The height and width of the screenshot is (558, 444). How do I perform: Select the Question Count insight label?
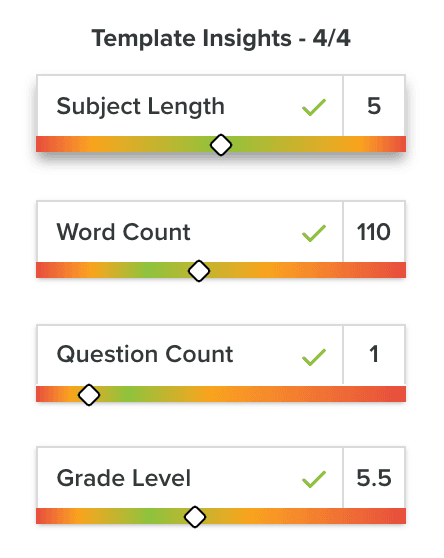145,354
